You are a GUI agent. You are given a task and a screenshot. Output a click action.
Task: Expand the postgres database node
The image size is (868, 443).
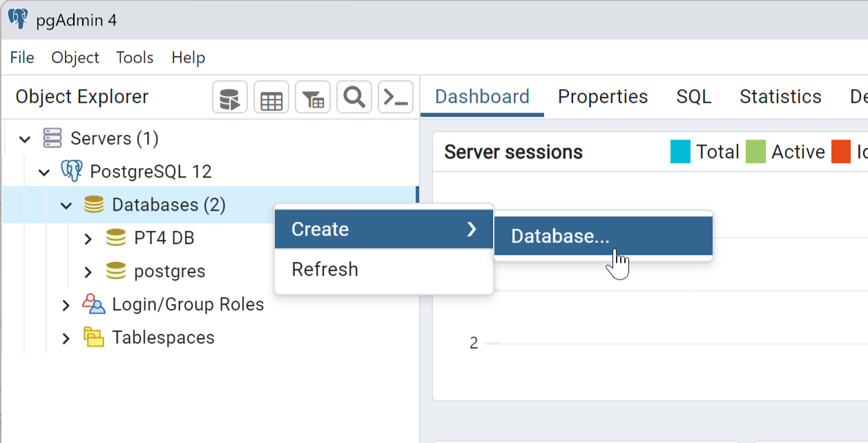click(x=88, y=272)
